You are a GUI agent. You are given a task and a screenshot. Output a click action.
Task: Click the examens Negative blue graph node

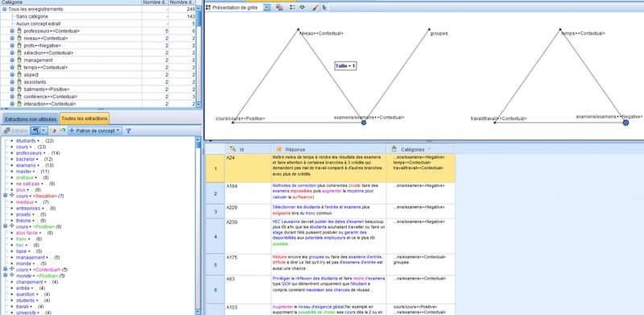(x=625, y=122)
